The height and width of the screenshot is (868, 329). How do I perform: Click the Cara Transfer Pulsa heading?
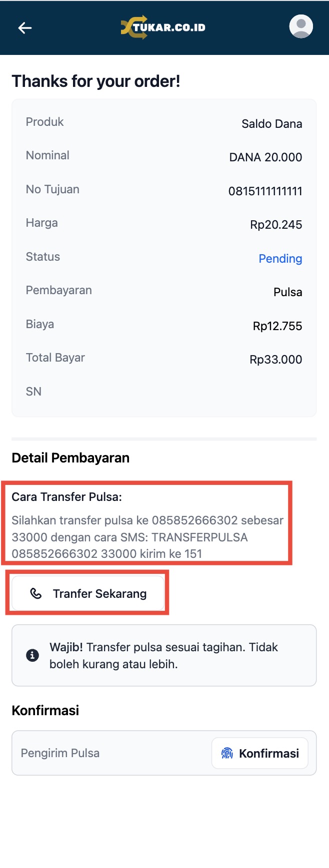tap(67, 497)
